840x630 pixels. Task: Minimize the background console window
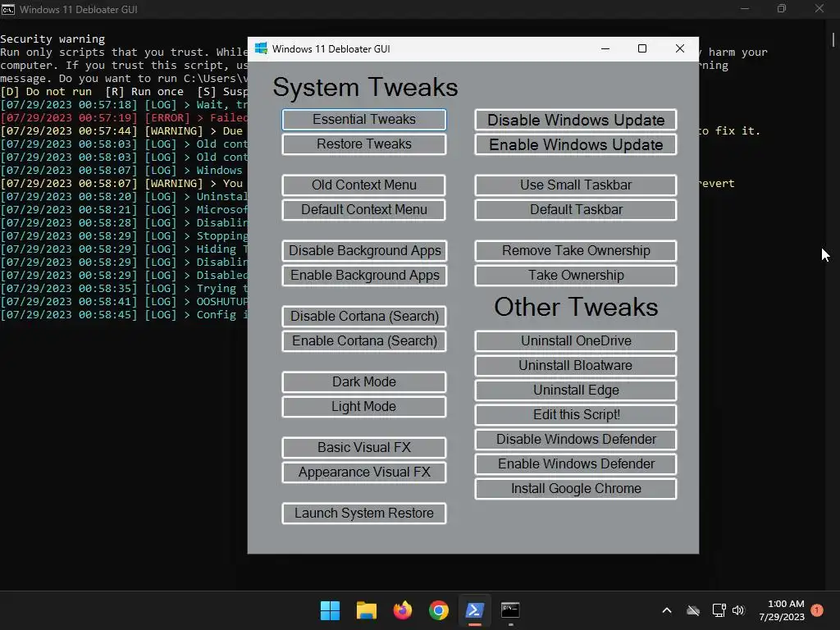point(745,8)
